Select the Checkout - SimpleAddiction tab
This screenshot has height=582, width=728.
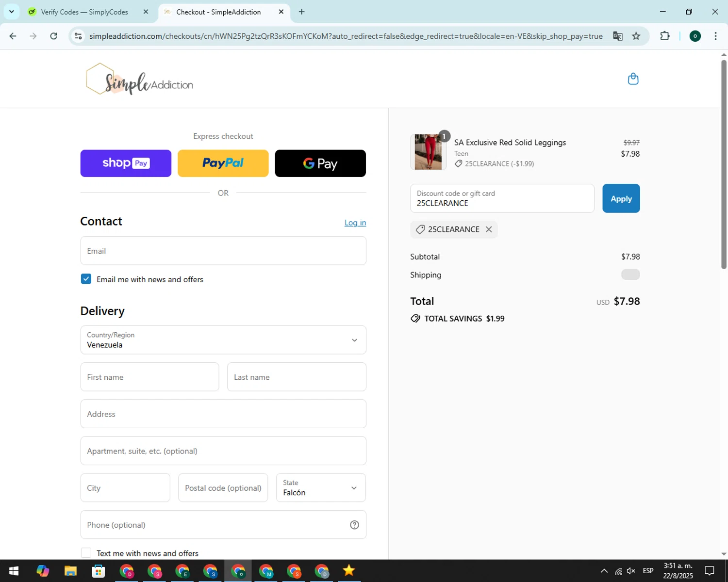218,12
